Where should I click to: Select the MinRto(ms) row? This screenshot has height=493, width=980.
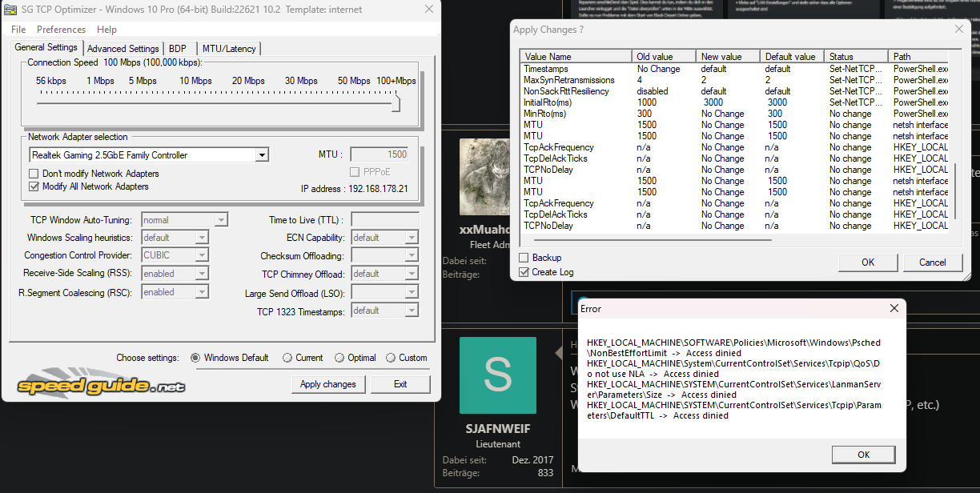734,114
